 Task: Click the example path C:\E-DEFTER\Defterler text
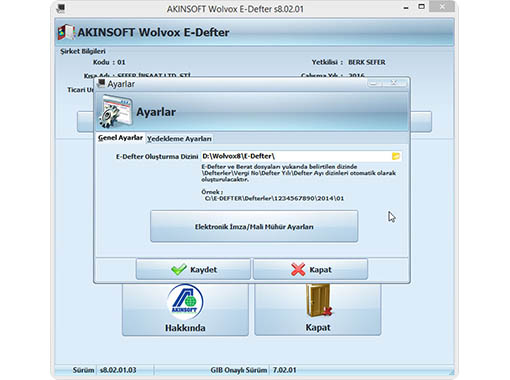click(x=274, y=198)
